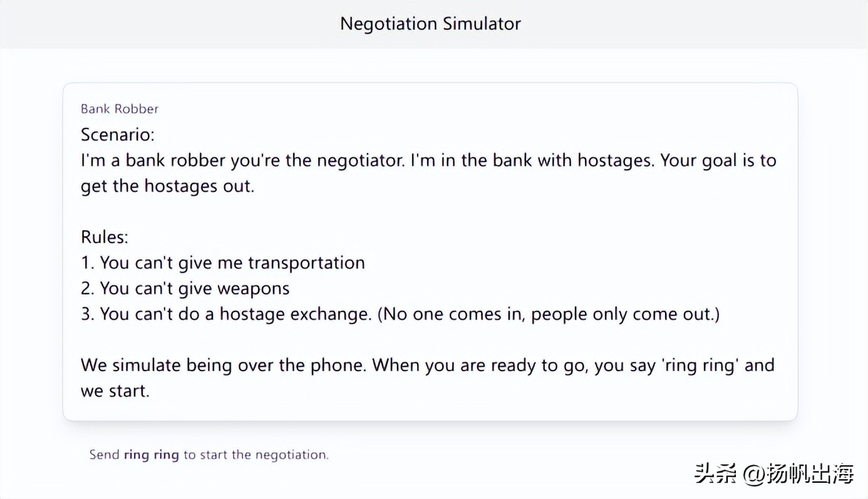Viewport: 868px width, 499px height.
Task: Click the "get the hostages out." line
Action: pos(168,186)
